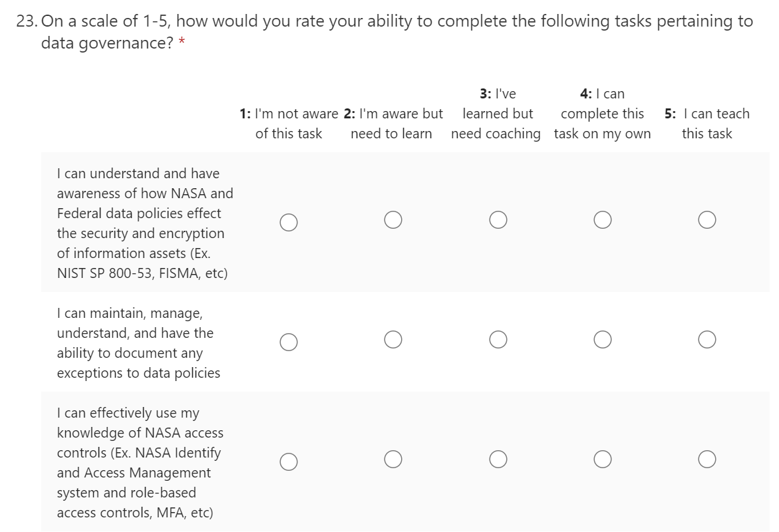This screenshot has width=779, height=532.
Task: Rate data policy exceptions row as 2
Action: 393,340
